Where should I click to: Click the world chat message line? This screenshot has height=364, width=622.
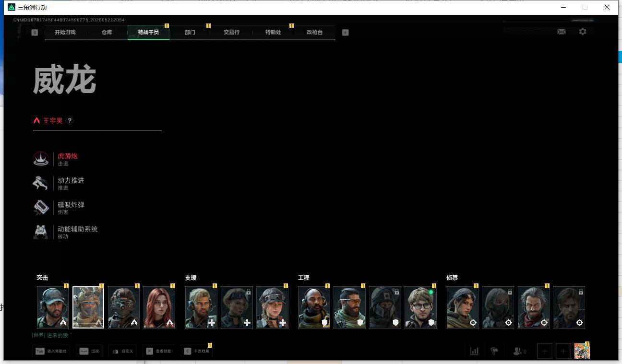(52, 335)
